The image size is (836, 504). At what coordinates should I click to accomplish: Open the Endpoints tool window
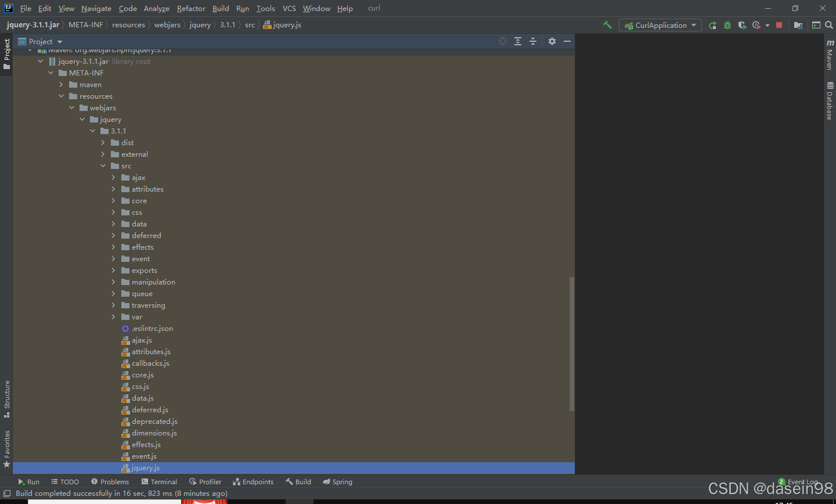click(253, 481)
